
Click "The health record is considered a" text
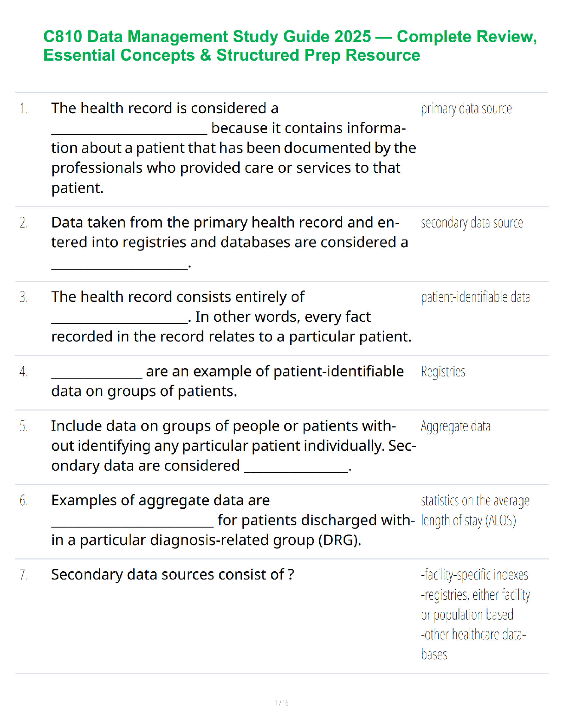(165, 108)
